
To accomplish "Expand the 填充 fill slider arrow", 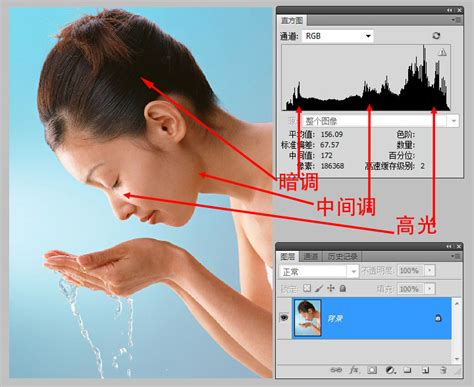I will [x=430, y=288].
